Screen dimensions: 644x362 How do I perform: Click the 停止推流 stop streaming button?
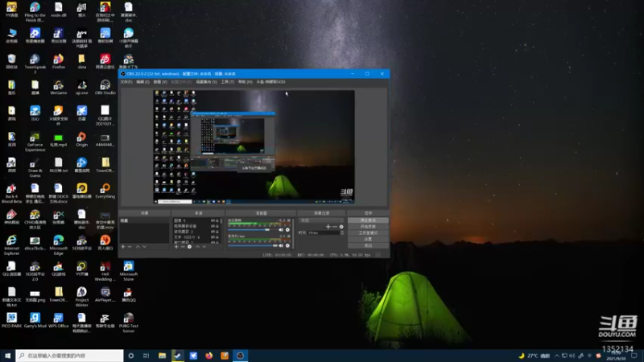368,220
